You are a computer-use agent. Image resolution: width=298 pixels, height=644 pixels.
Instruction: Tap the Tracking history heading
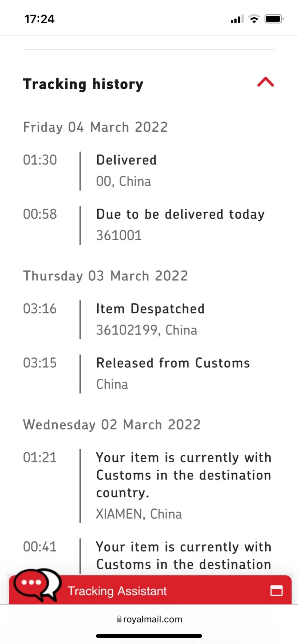click(x=83, y=84)
